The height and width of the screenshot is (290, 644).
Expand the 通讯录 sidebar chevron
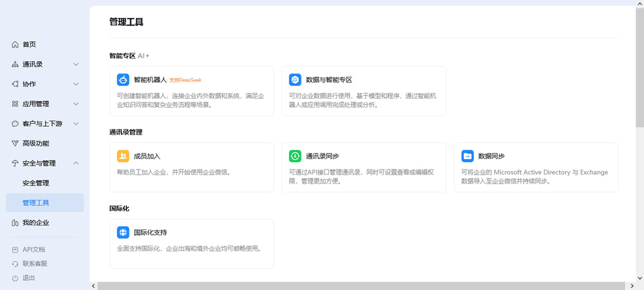coord(76,64)
